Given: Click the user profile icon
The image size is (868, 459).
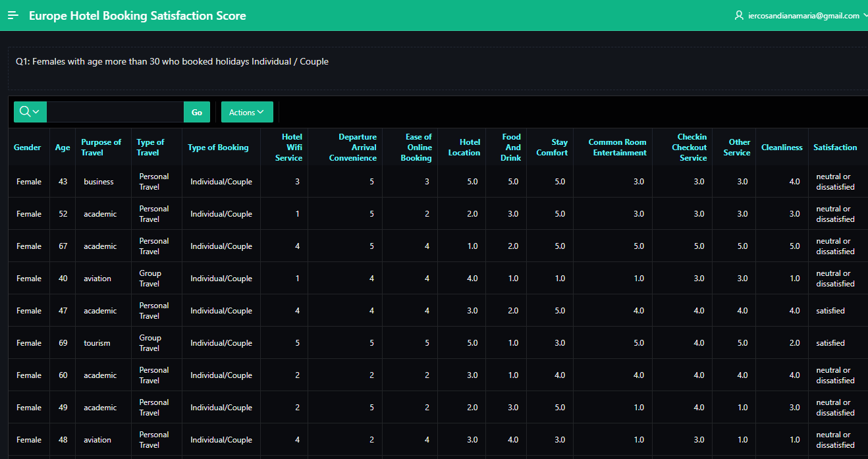Looking at the screenshot, I should [x=739, y=15].
